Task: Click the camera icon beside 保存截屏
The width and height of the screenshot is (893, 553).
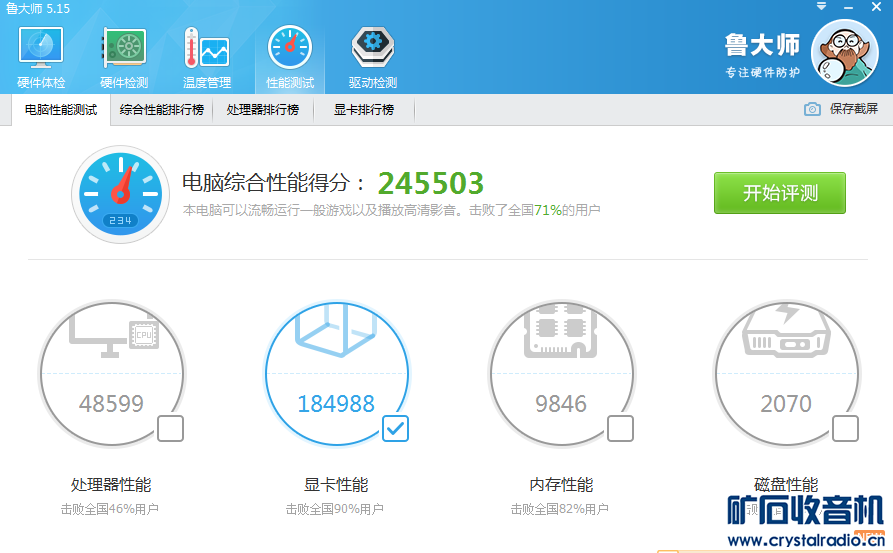Action: point(812,109)
